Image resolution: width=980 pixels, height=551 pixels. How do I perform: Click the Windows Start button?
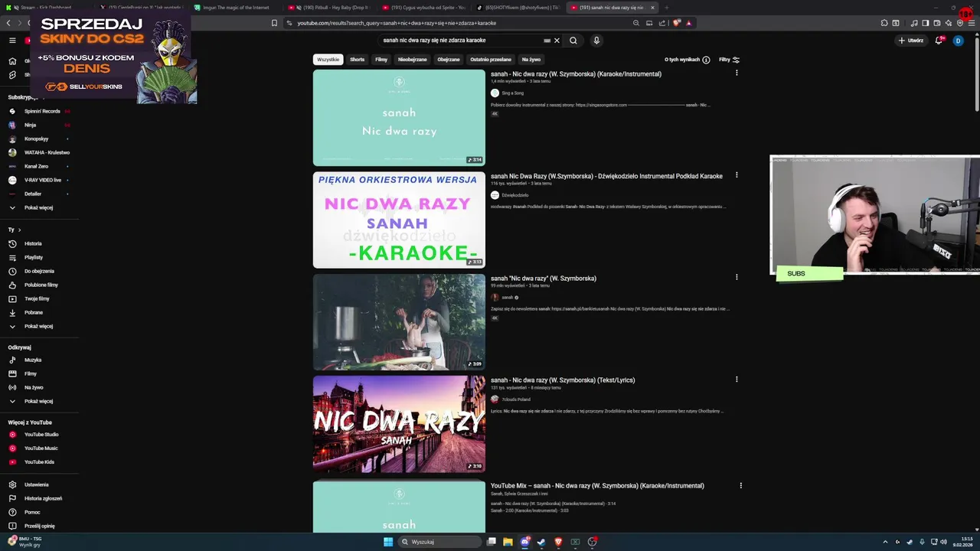click(x=388, y=542)
